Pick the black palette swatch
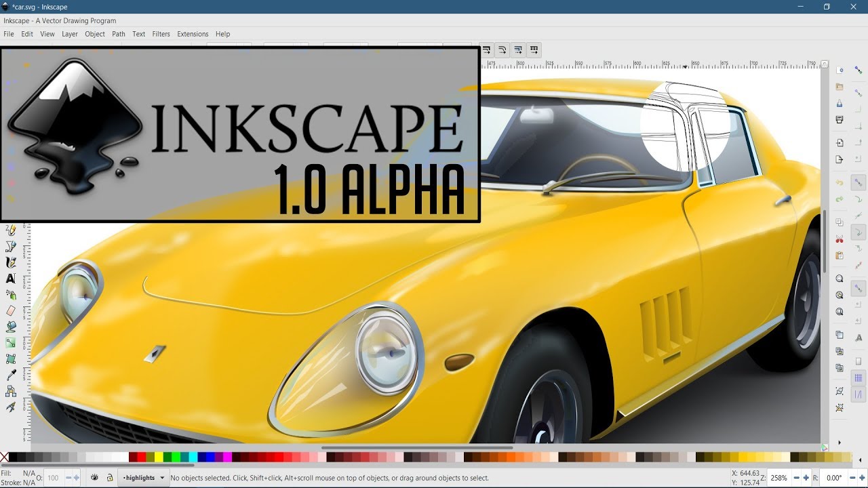Image resolution: width=868 pixels, height=488 pixels. [14, 457]
